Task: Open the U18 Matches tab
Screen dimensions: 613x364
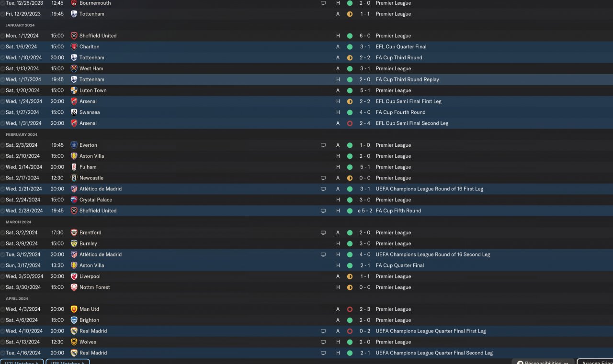Action: [67, 362]
